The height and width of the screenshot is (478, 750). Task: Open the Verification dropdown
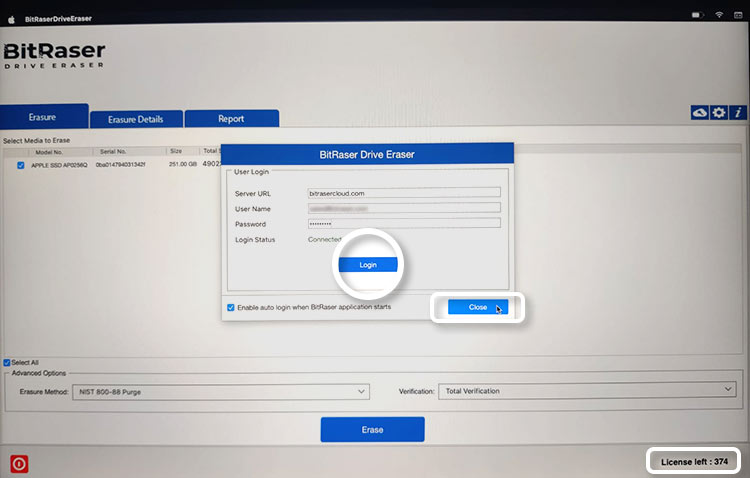point(587,390)
